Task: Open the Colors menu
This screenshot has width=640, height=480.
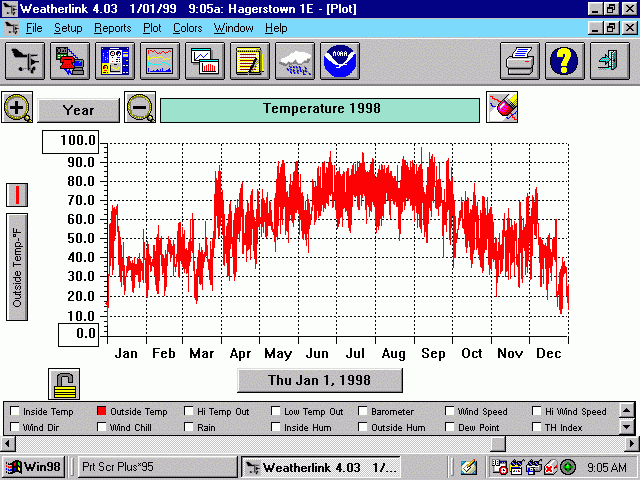Action: point(187,28)
